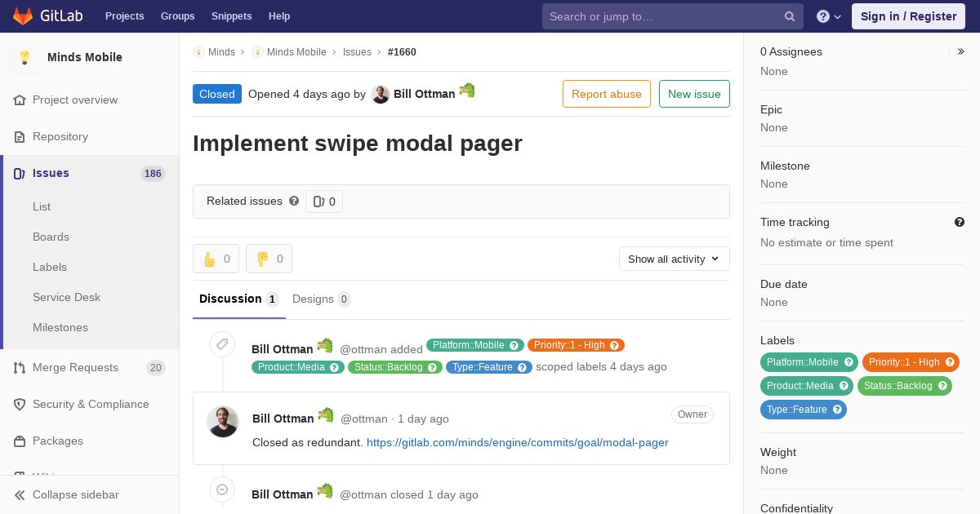Click the Time tracking help icon
Viewport: 980px width, 514px height.
click(x=960, y=222)
